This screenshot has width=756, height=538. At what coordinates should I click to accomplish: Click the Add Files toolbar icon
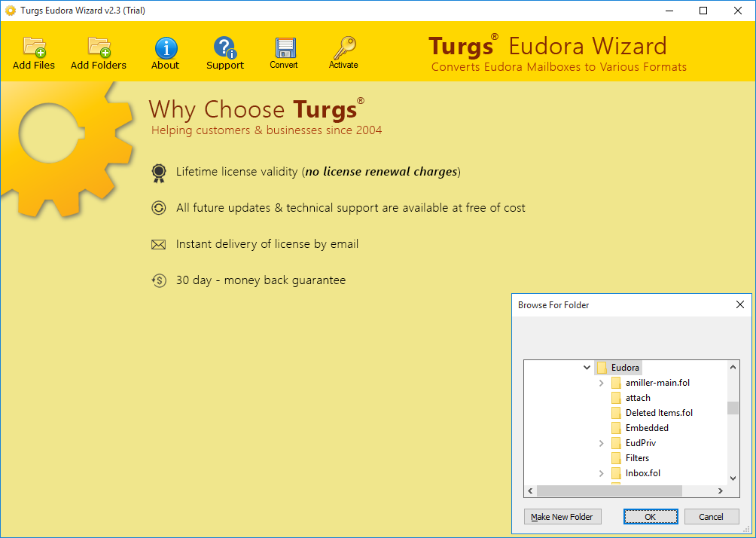(x=34, y=47)
